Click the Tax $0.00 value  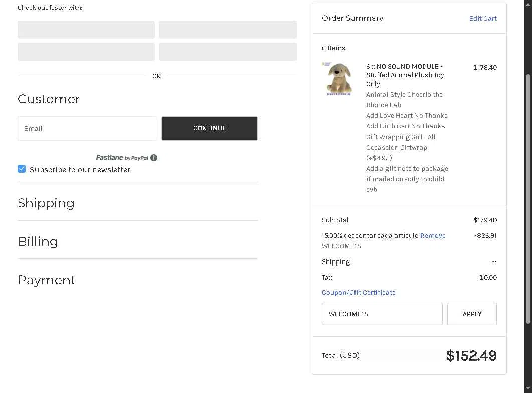coord(488,277)
